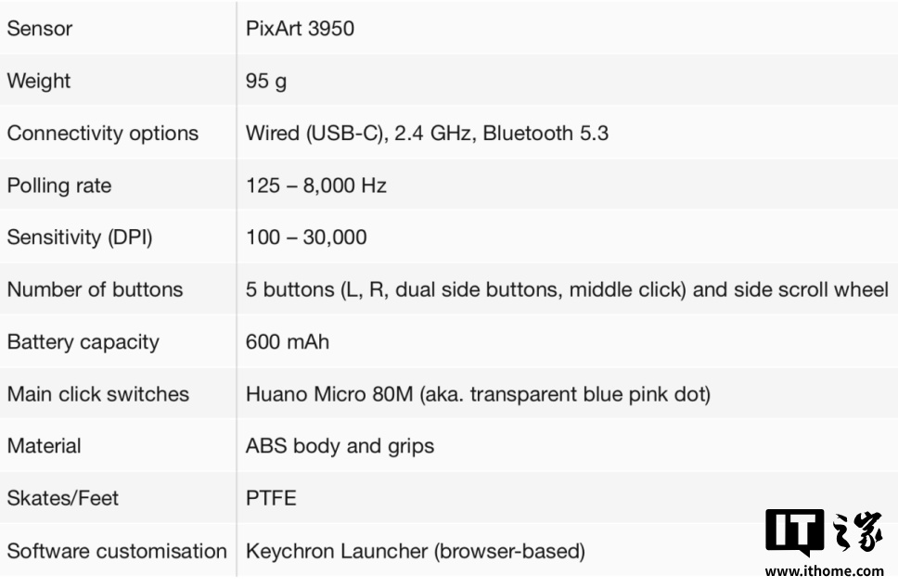
Task: Click the 125 – 8,000 Hz value
Action: (315, 185)
